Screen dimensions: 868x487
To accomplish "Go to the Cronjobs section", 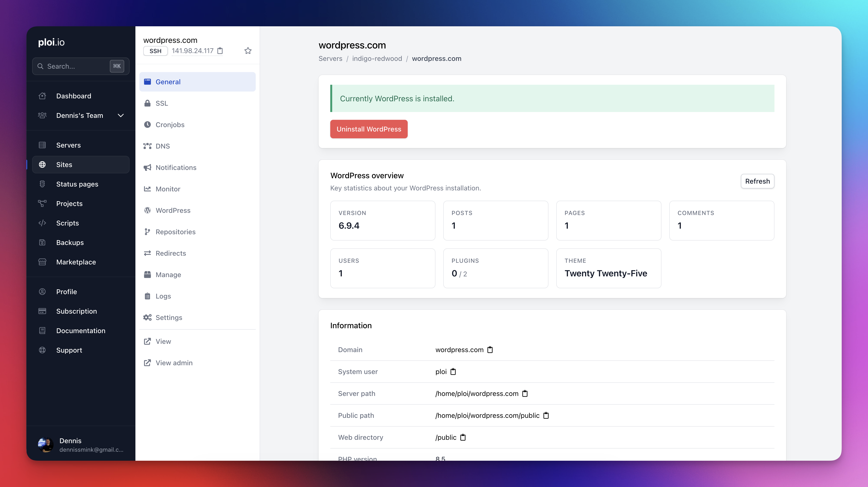I will click(170, 125).
